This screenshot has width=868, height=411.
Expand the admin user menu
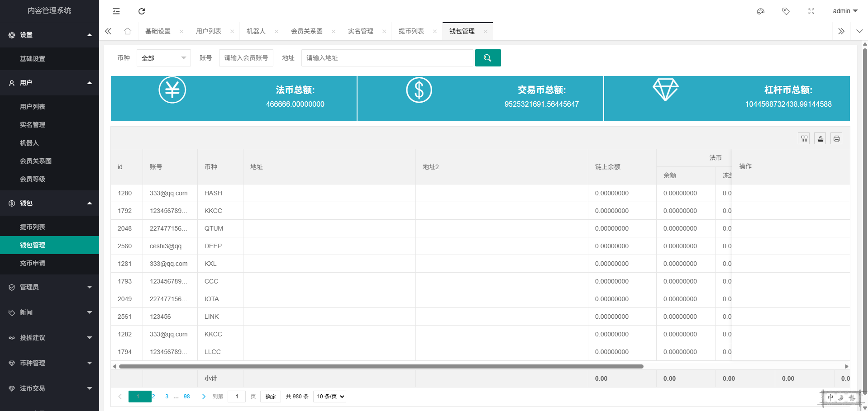[x=844, y=11]
